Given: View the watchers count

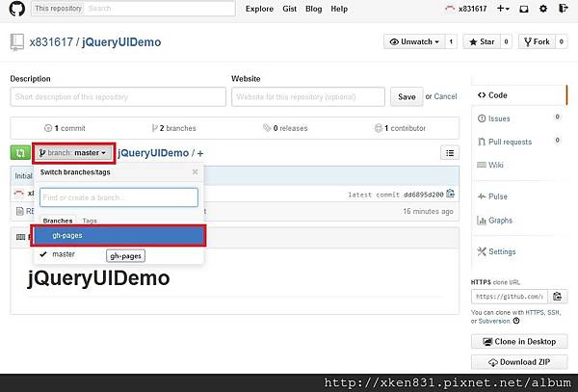Looking at the screenshot, I should pos(451,41).
